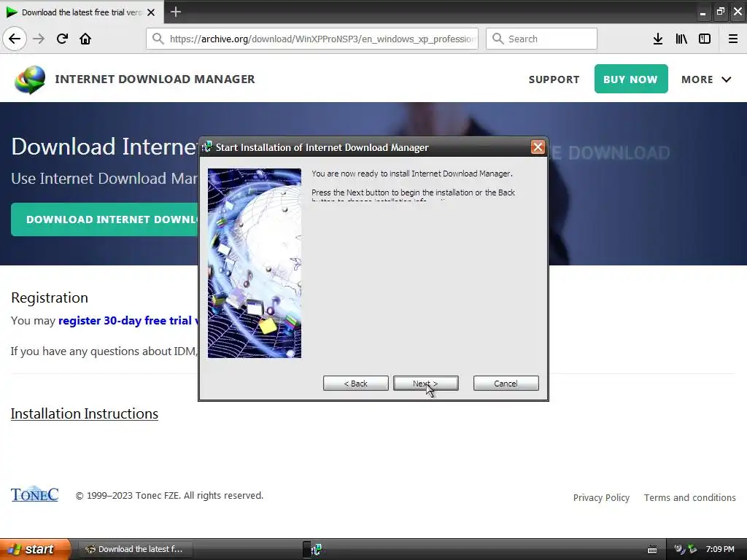747x560 pixels.
Task: Click the IDM installer taskbar icon
Action: pos(316,550)
